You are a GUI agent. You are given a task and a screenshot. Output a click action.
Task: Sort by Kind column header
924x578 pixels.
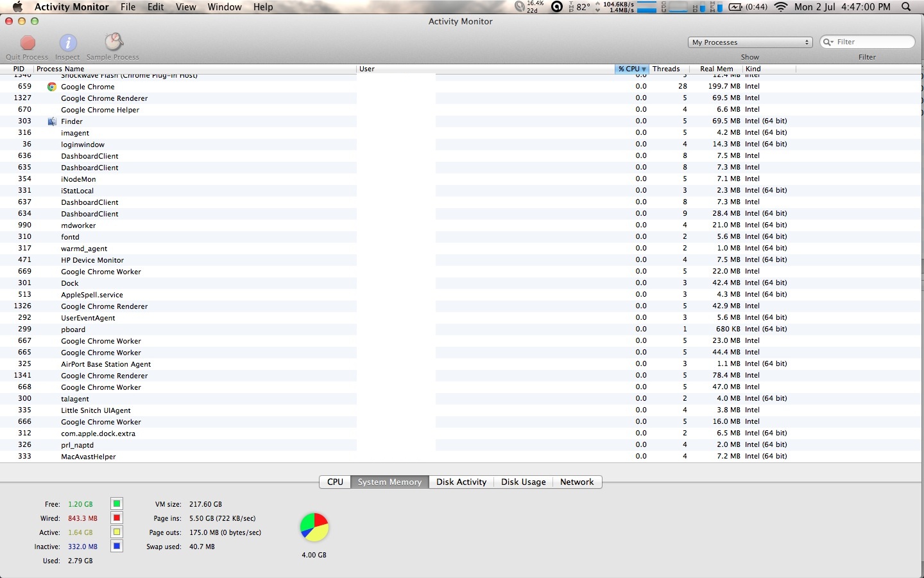point(769,69)
